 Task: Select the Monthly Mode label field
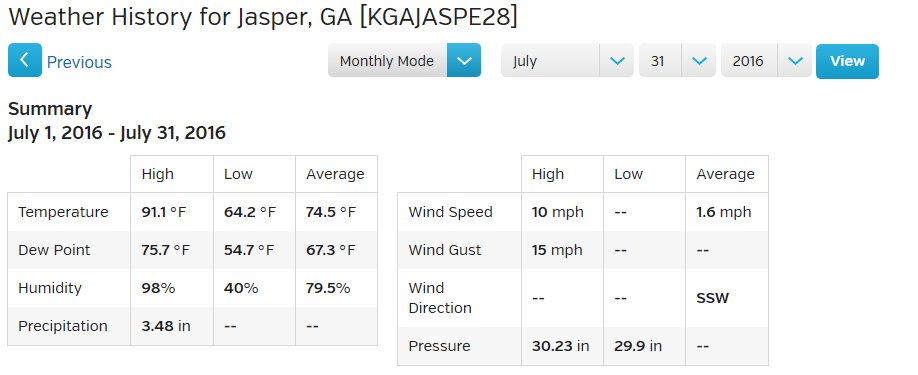(x=387, y=60)
